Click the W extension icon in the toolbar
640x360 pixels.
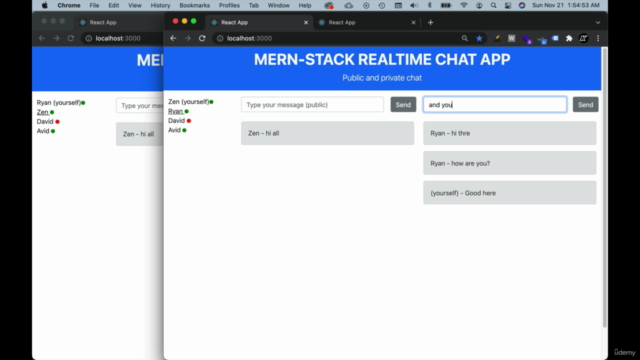tap(511, 38)
